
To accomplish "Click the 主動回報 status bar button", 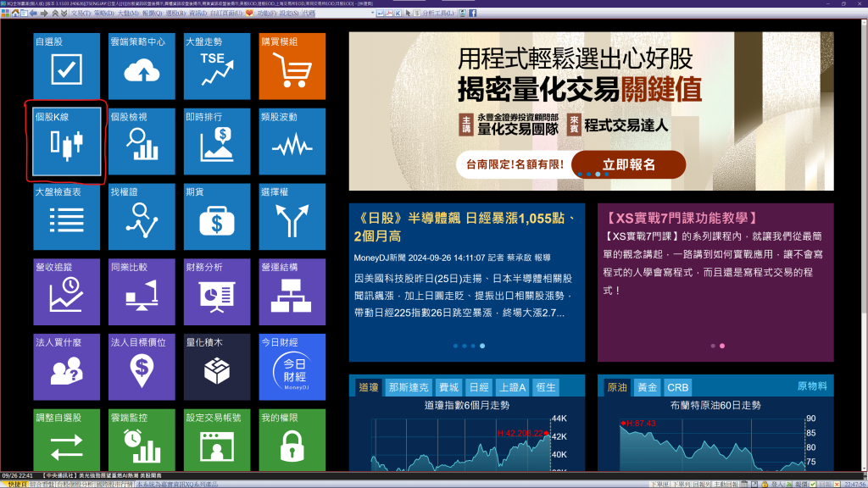I will pyautogui.click(x=726, y=484).
